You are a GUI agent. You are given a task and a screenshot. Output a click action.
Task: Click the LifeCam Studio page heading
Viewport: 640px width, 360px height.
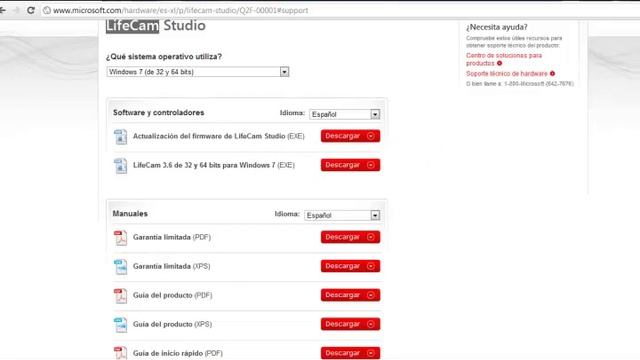click(156, 25)
